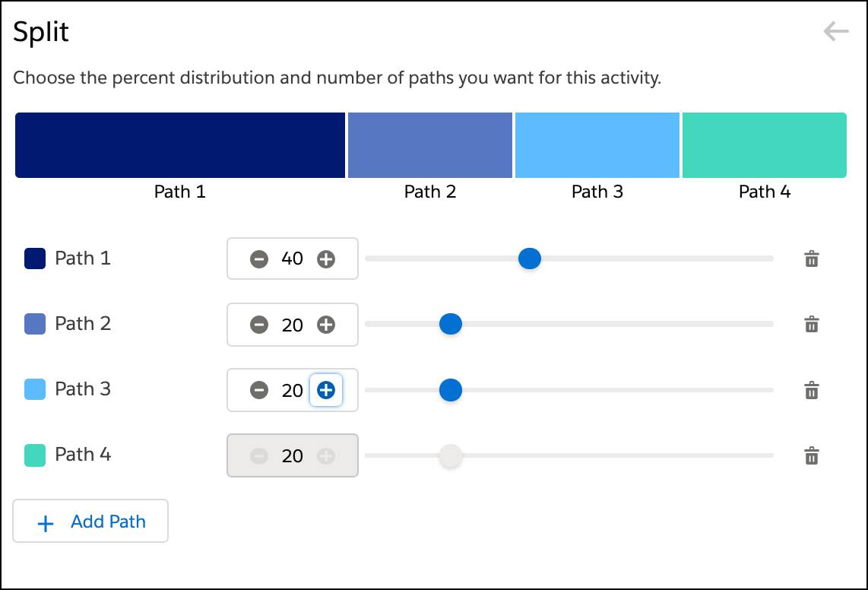Screen dimensions: 868x590
Task: Click the Path 3 slider handle
Action: coord(451,390)
